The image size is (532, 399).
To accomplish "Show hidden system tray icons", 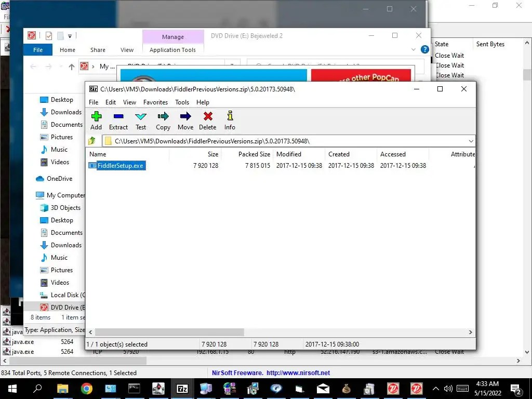I will click(x=436, y=389).
